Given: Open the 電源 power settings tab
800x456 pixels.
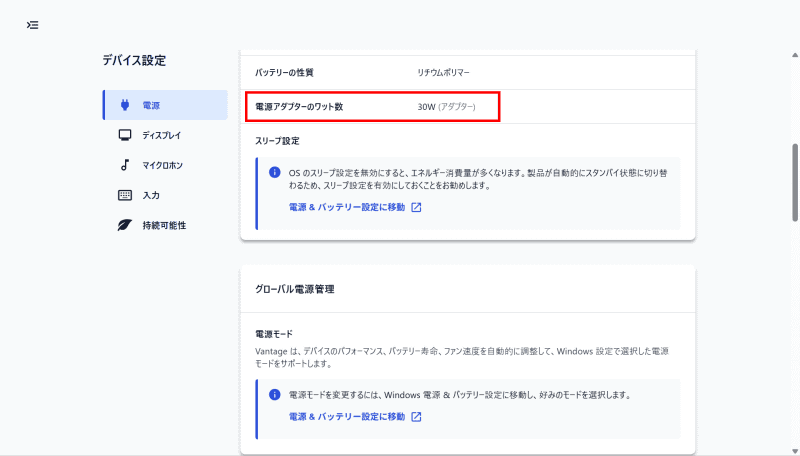Looking at the screenshot, I should click(165, 105).
